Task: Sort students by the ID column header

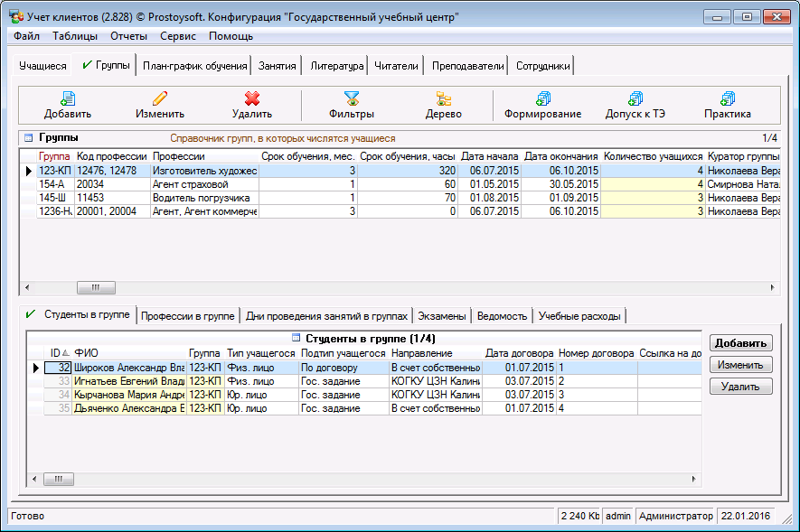Action: click(56, 352)
